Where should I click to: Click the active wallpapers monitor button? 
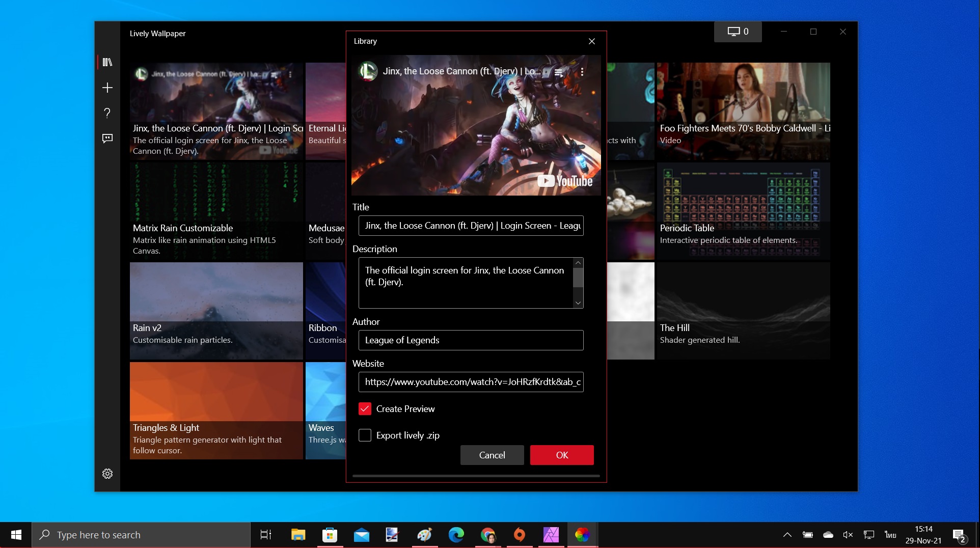pos(738,32)
